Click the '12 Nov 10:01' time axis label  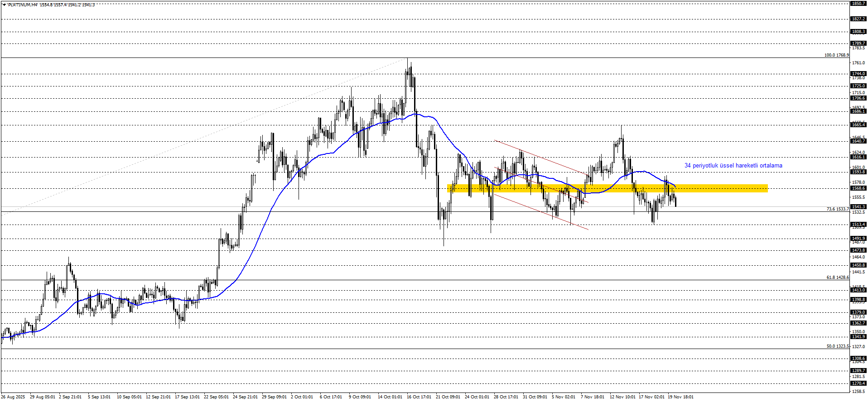[622, 397]
